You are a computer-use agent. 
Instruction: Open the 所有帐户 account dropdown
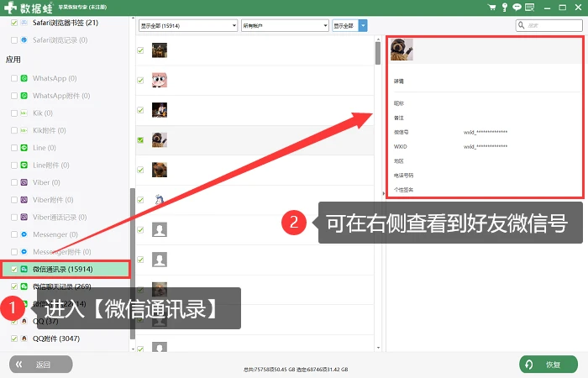pyautogui.click(x=285, y=25)
